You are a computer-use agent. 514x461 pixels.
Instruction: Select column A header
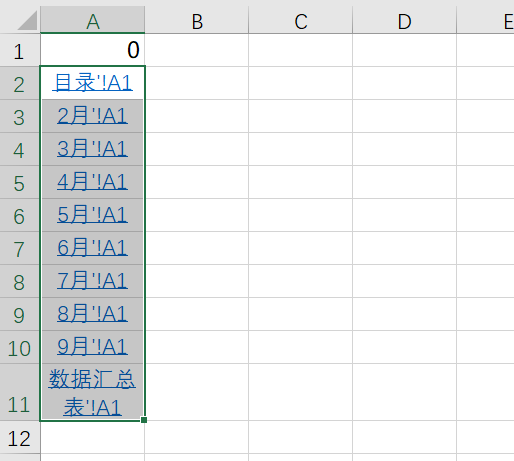click(93, 20)
